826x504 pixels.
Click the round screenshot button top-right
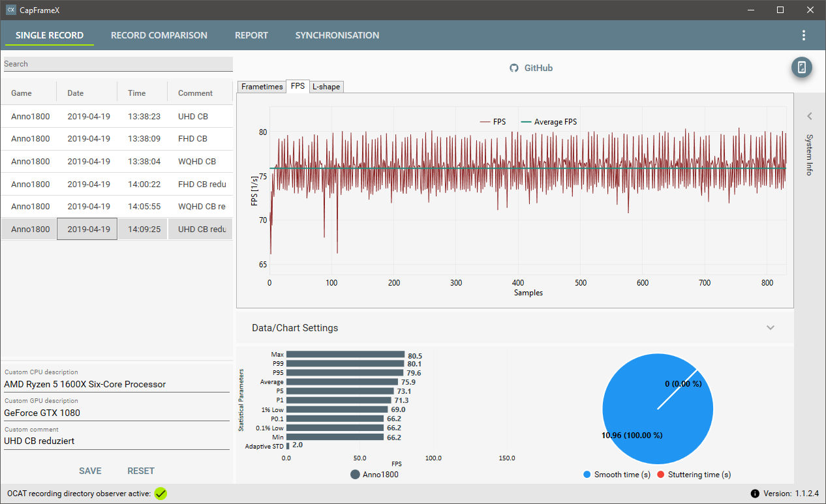(x=802, y=67)
